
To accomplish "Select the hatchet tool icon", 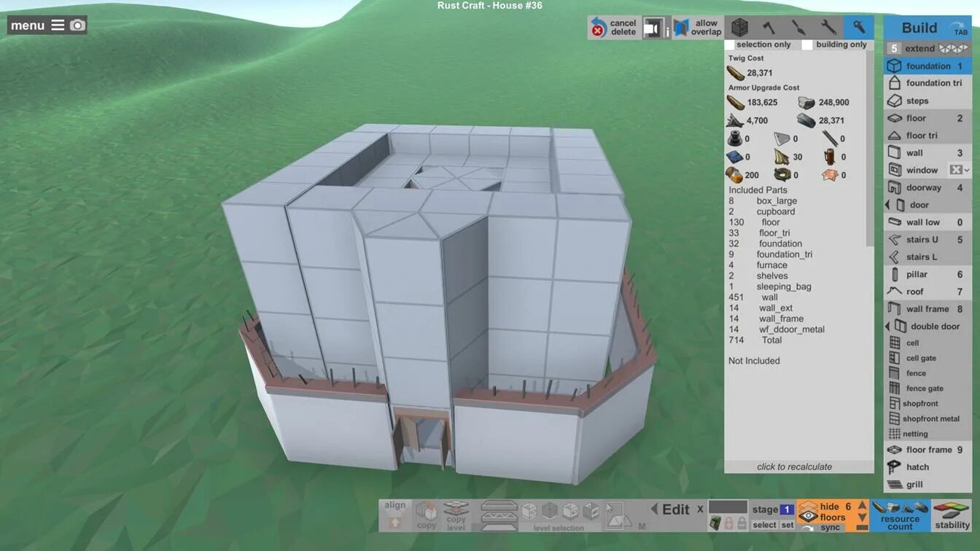I will pos(769,28).
